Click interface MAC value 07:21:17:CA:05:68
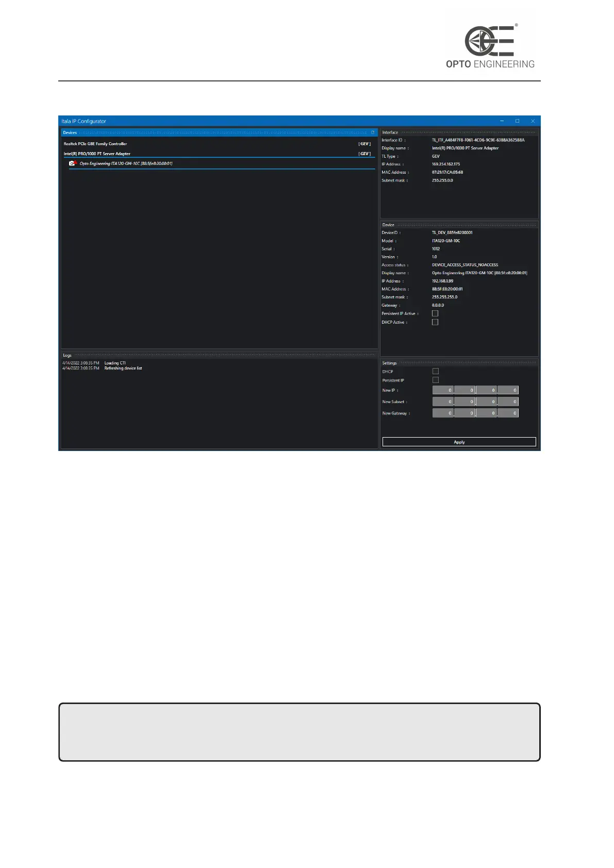This screenshot has width=614, height=868. tap(447, 172)
